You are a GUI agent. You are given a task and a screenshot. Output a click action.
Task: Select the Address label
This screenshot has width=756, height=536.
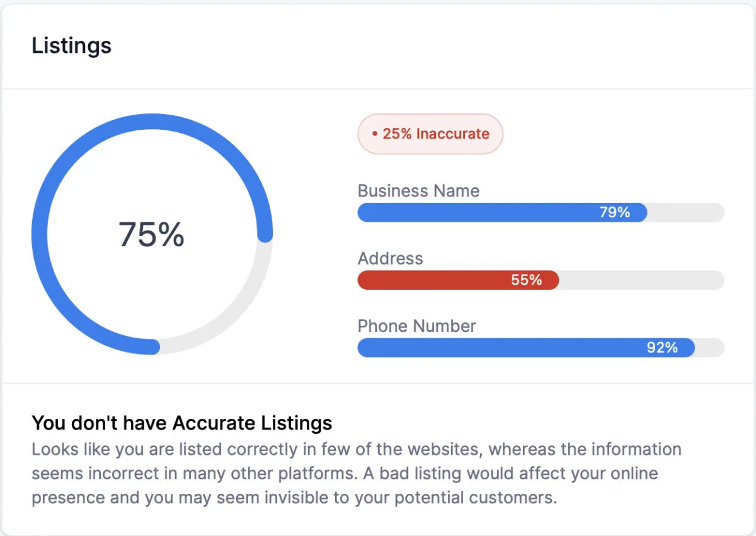click(x=390, y=258)
